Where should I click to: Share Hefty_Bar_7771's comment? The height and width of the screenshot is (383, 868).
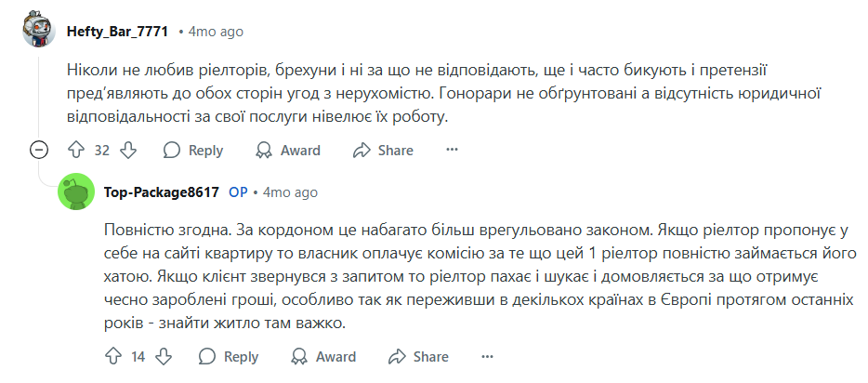383,151
